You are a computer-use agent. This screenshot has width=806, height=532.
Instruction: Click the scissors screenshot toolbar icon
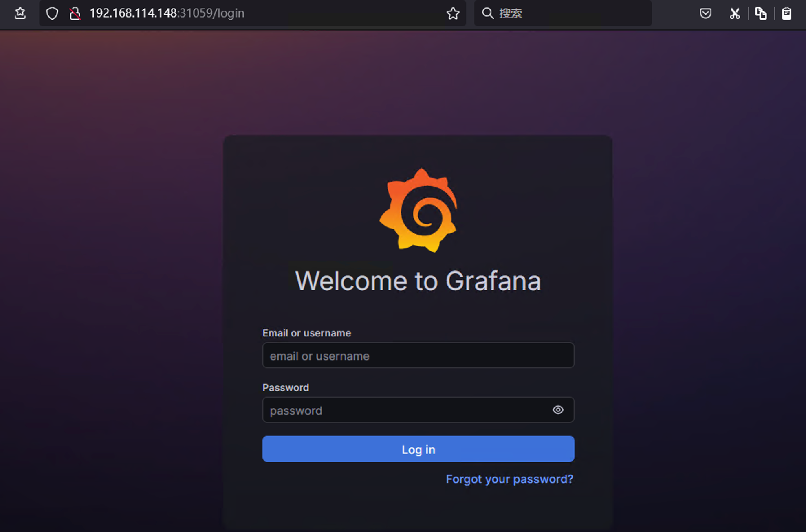(x=735, y=13)
